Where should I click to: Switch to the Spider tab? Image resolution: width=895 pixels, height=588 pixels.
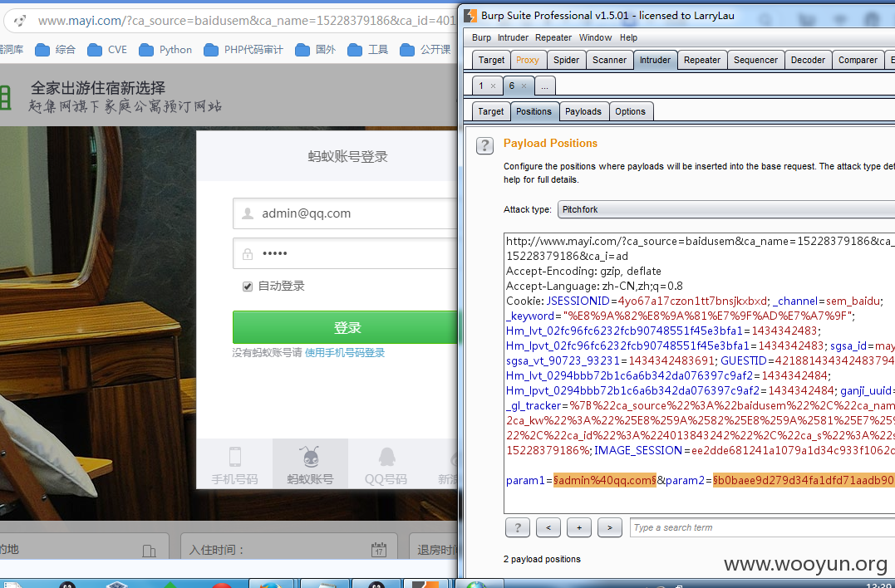pyautogui.click(x=566, y=60)
